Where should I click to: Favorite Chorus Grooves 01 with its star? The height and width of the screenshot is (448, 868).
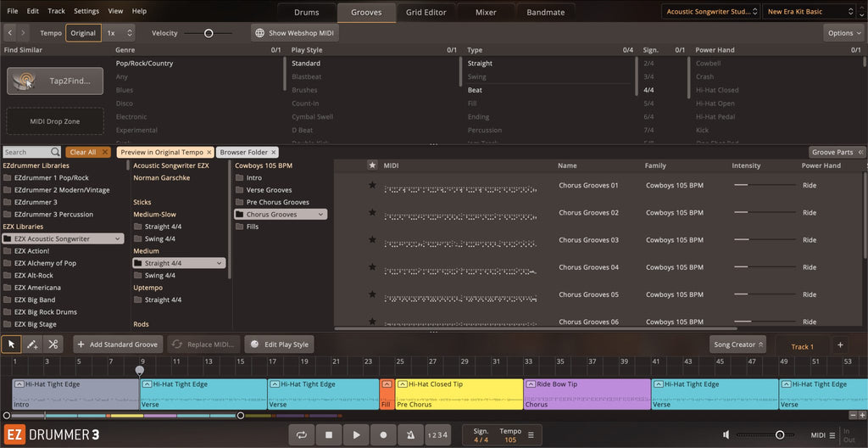373,185
